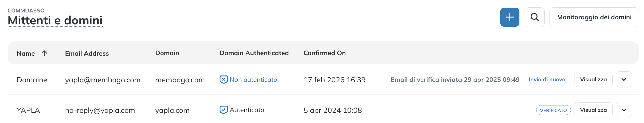Select the yapla@membogo.com email address
Image resolution: width=644 pixels, height=123 pixels.
(x=103, y=80)
